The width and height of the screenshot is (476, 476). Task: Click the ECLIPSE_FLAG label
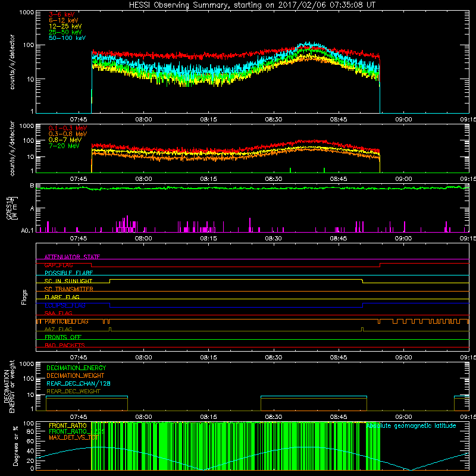pos(65,305)
